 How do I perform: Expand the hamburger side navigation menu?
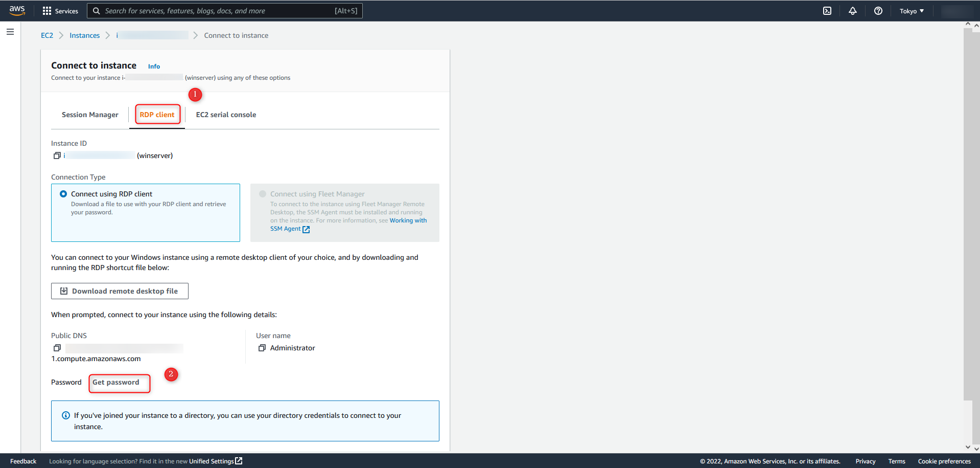[x=10, y=32]
